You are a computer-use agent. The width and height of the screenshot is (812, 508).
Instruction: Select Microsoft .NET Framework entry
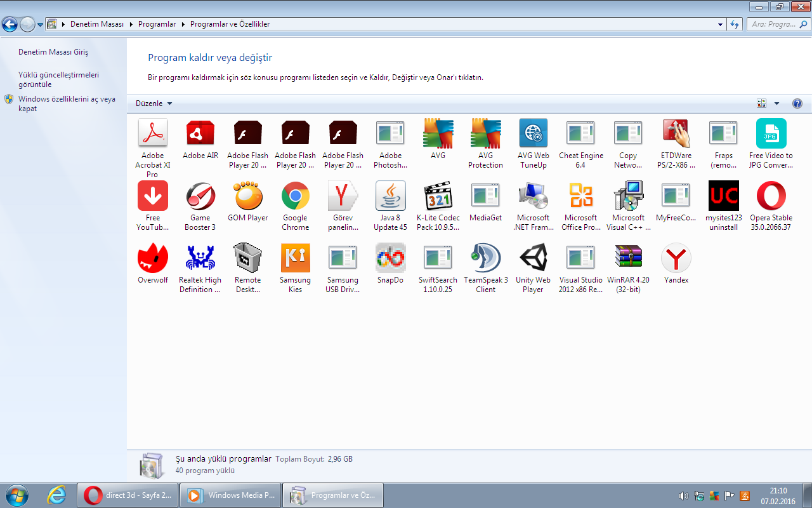(x=534, y=206)
